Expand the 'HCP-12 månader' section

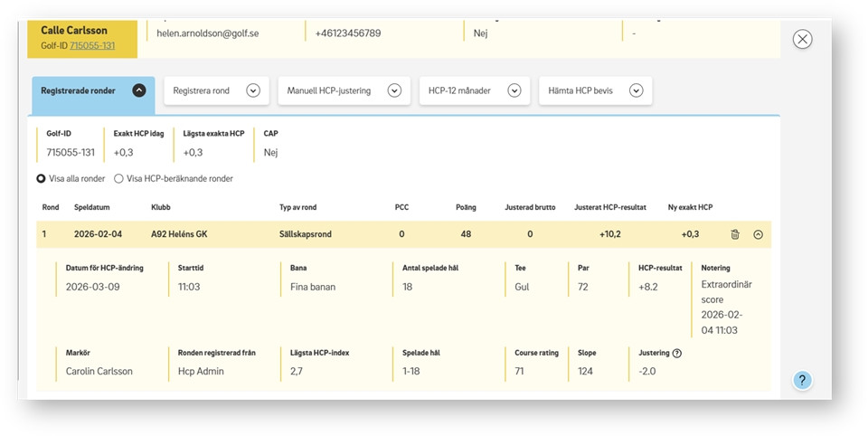[x=514, y=90]
